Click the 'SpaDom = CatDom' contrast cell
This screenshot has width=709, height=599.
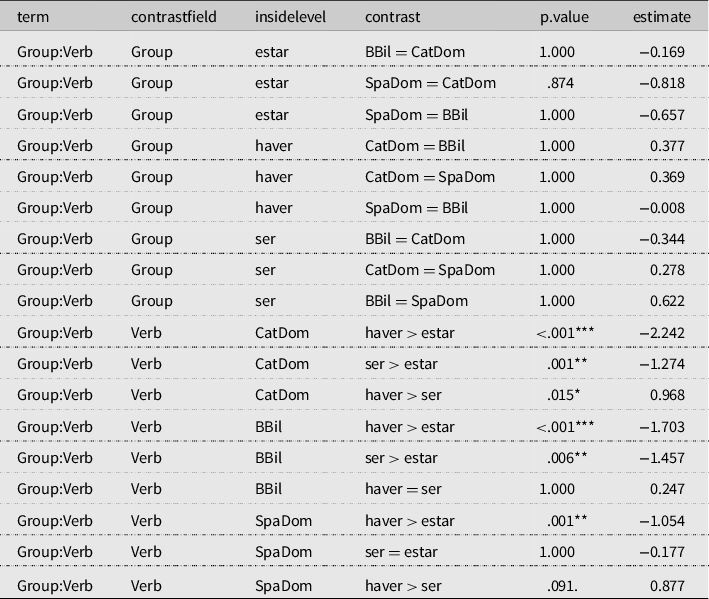tap(430, 83)
